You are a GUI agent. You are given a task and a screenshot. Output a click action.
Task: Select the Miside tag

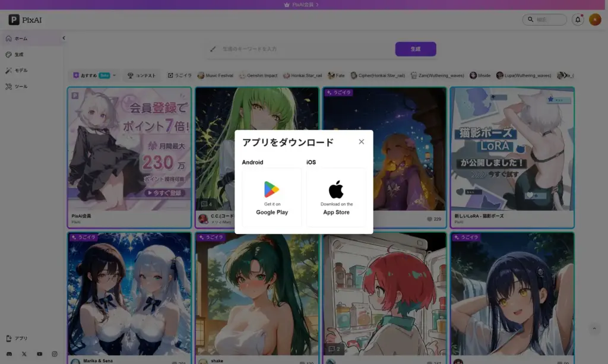pyautogui.click(x=480, y=75)
